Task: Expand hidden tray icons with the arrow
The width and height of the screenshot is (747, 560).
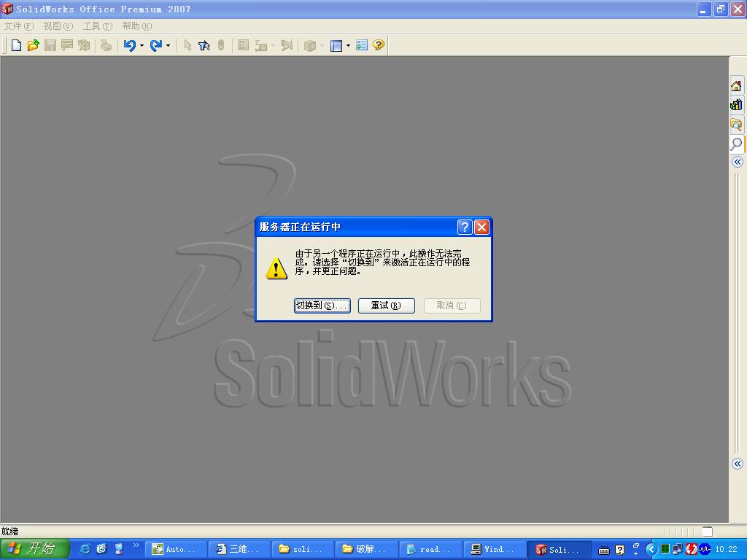Action: pos(651,550)
